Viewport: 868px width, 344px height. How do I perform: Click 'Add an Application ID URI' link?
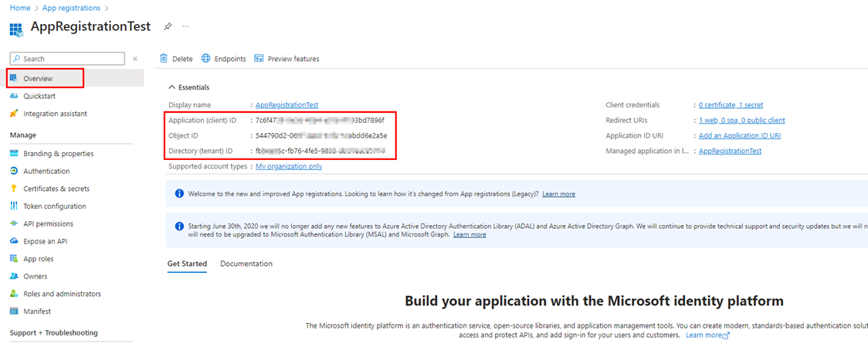(739, 135)
